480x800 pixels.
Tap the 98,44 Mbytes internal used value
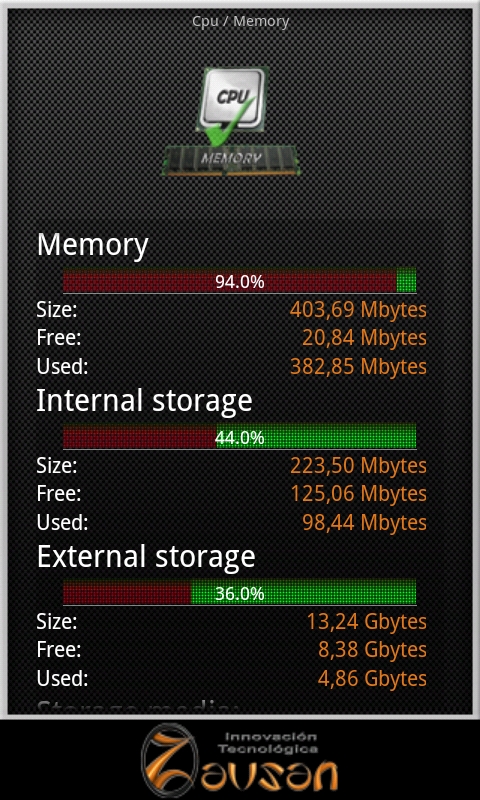364,522
